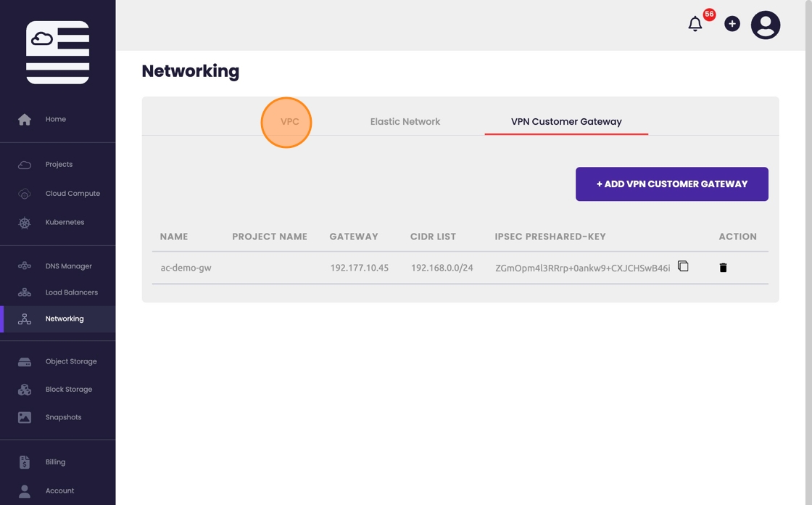Switch to the Elastic Network tab
Screen dimensions: 812x505
[405, 122]
